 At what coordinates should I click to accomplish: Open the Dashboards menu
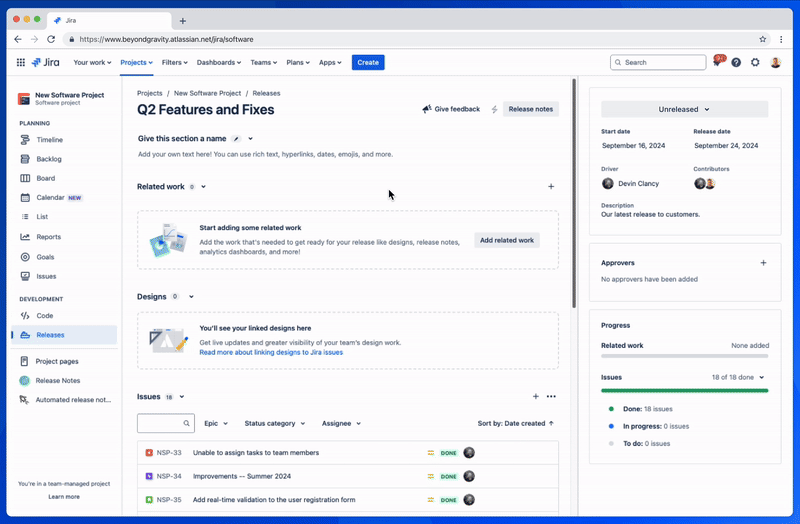pyautogui.click(x=219, y=62)
